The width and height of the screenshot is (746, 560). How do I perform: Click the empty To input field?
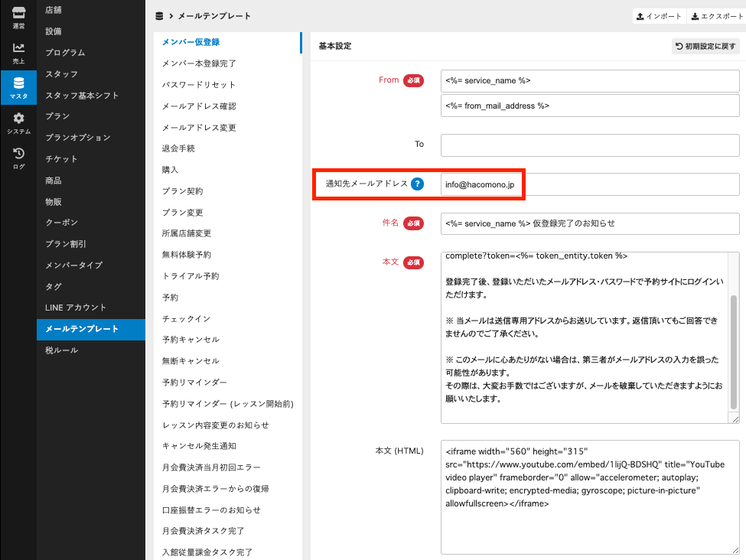click(589, 145)
